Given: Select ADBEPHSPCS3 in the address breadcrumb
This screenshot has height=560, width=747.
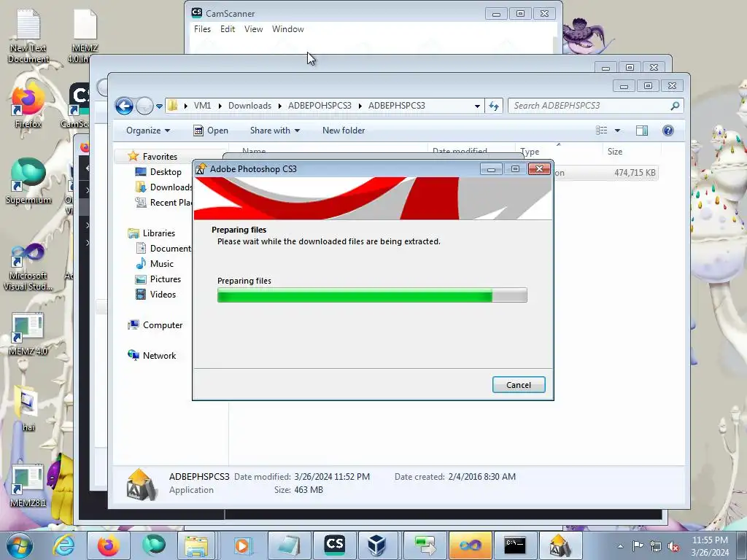Looking at the screenshot, I should [x=396, y=106].
